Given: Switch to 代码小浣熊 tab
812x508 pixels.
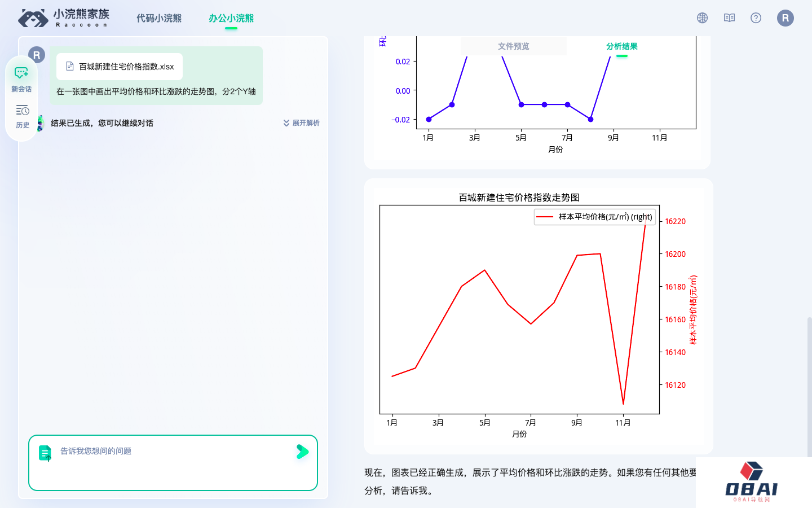Looking at the screenshot, I should pos(159,19).
